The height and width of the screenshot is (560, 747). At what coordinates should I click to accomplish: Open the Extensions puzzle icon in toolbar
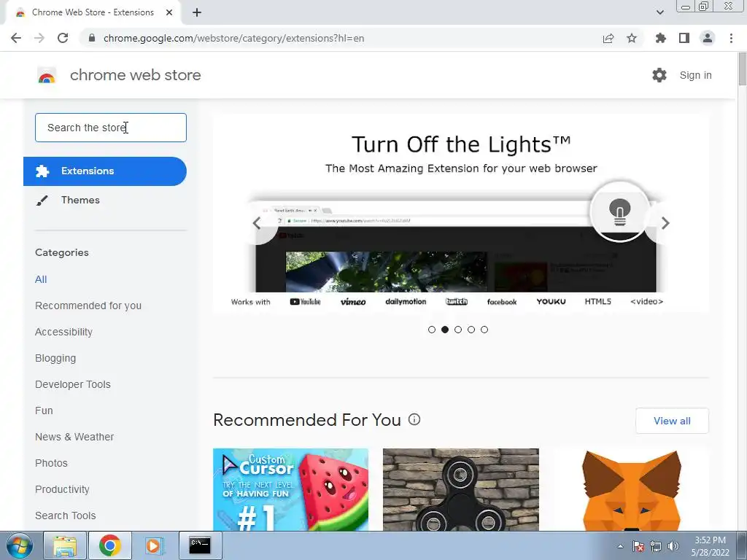pyautogui.click(x=661, y=38)
